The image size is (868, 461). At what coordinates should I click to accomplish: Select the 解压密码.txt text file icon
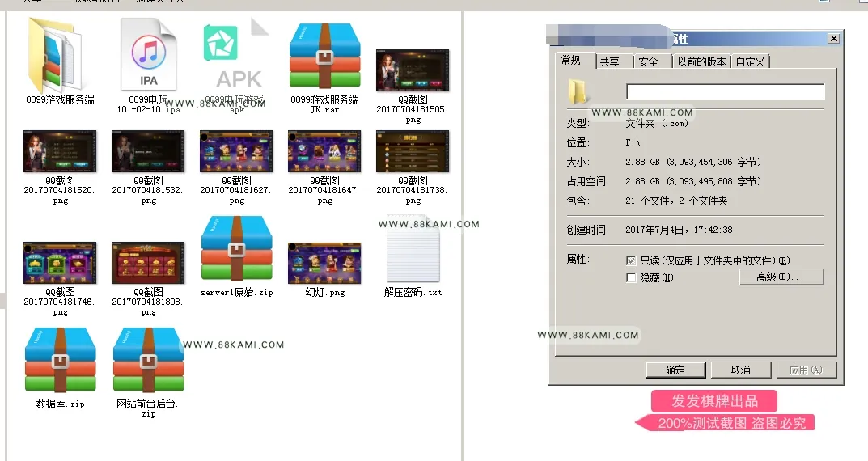point(413,249)
